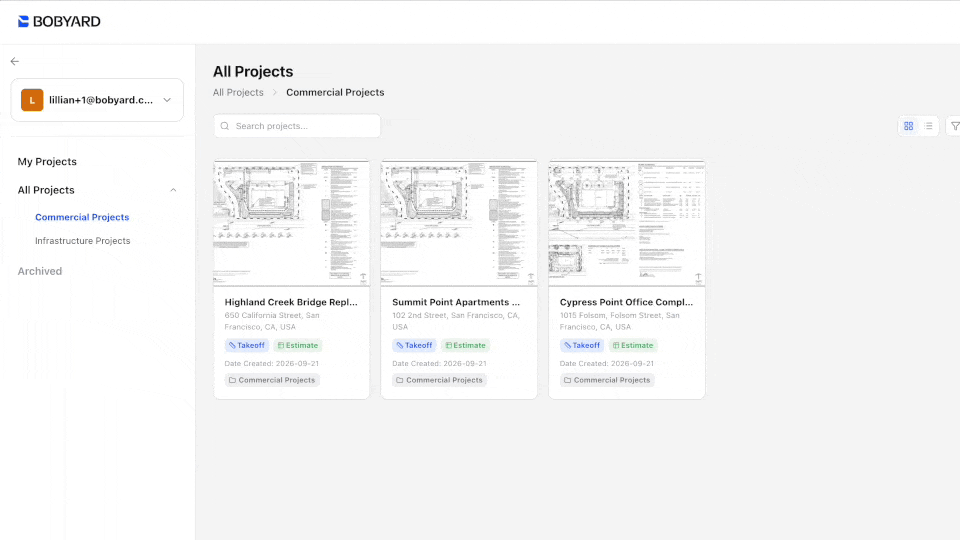The width and height of the screenshot is (960, 540).
Task: Open Takeoff for Summit Point Apartments
Action: tap(414, 345)
